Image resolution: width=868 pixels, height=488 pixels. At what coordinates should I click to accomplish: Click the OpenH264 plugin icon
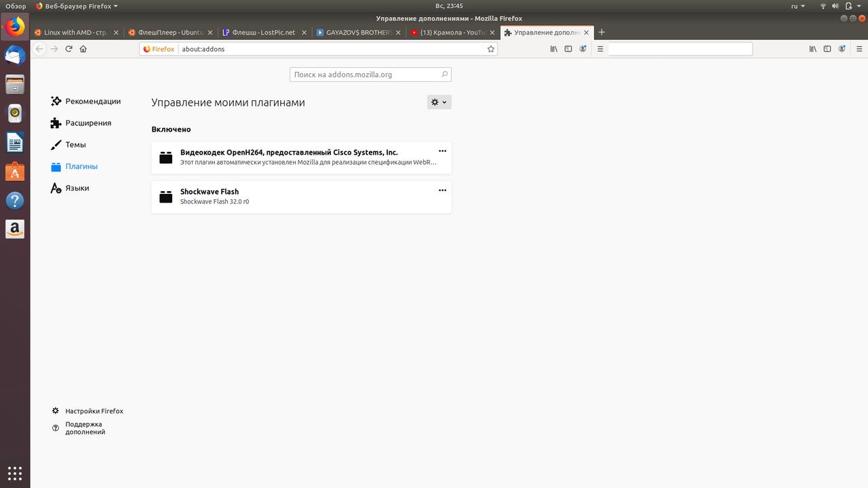pos(166,157)
